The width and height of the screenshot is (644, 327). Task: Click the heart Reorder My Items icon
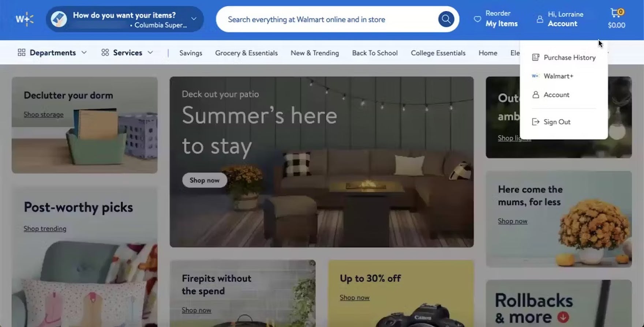478,19
